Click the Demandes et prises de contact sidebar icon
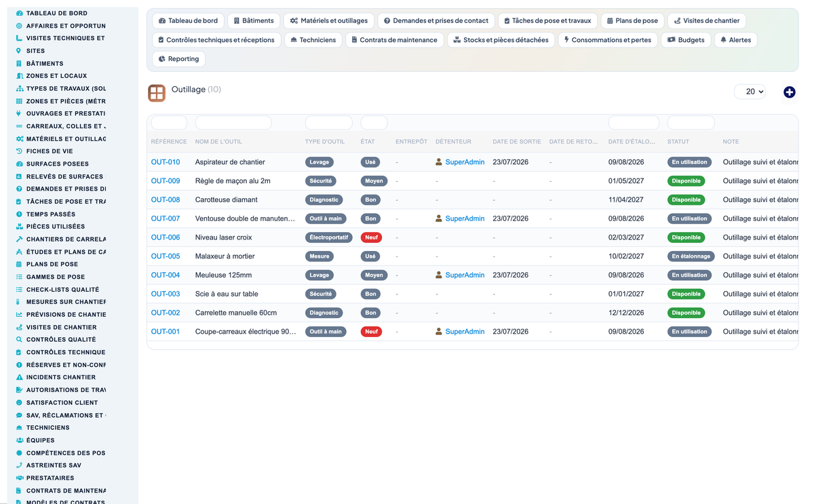The width and height of the screenshot is (814, 504). tap(19, 189)
